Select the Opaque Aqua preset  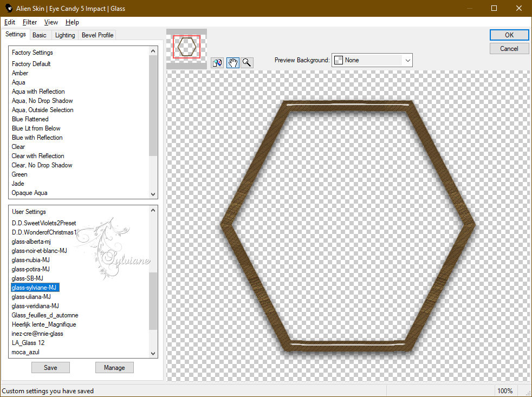coord(29,193)
